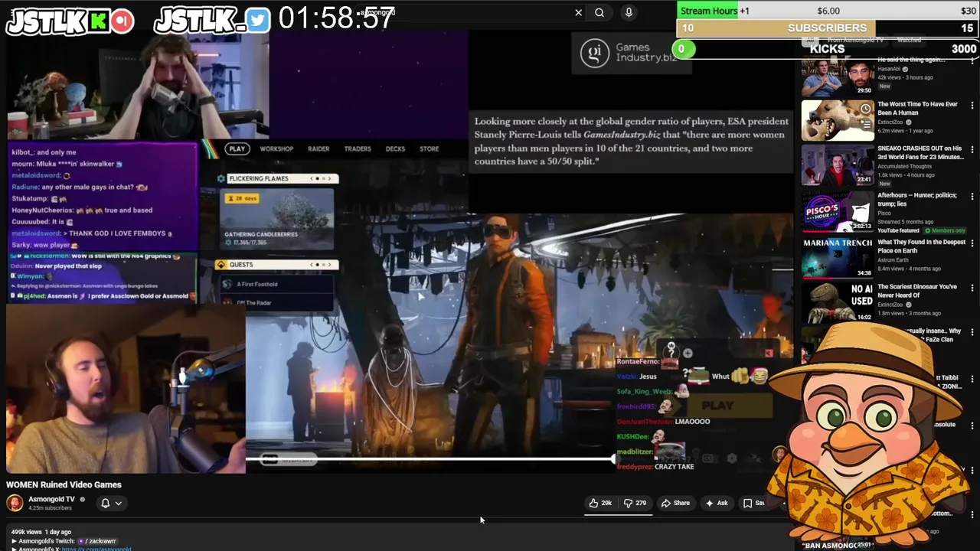Open the Mariana Trench video thumbnail

point(838,258)
